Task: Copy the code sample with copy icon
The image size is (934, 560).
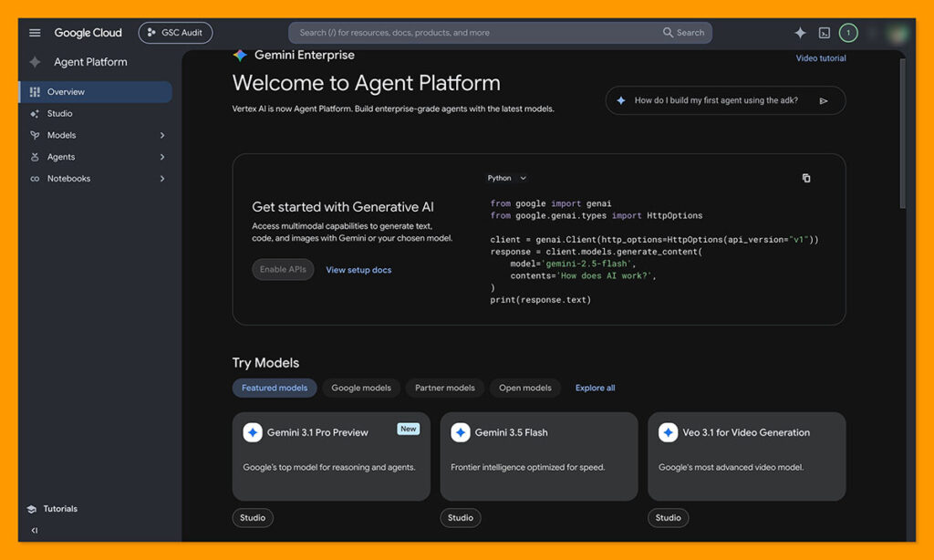Action: [x=806, y=178]
